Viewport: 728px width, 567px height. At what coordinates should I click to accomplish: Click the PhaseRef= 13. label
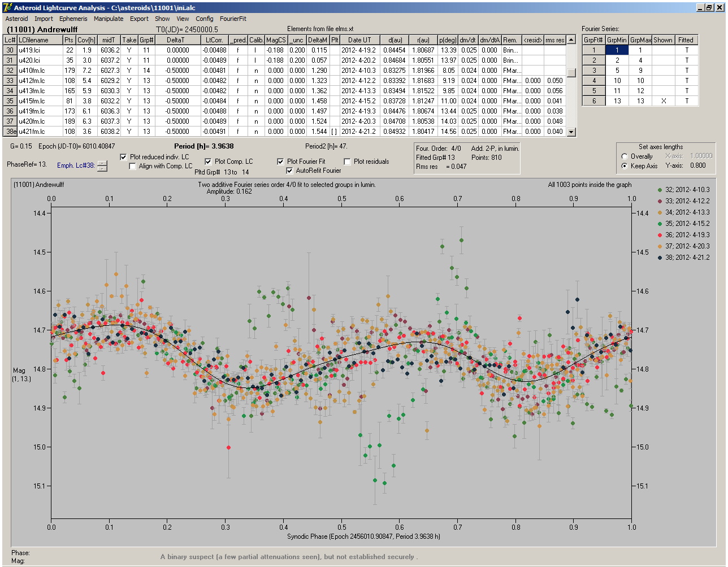(27, 164)
